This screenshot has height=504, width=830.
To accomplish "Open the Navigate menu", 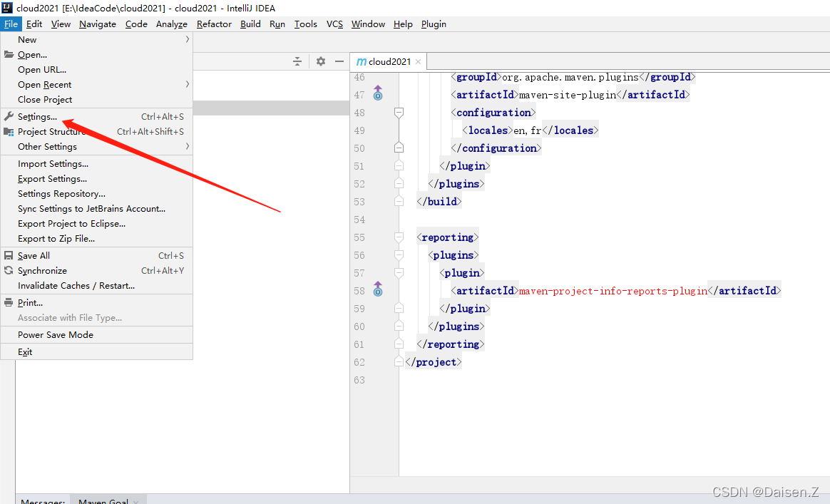I will (x=98, y=24).
